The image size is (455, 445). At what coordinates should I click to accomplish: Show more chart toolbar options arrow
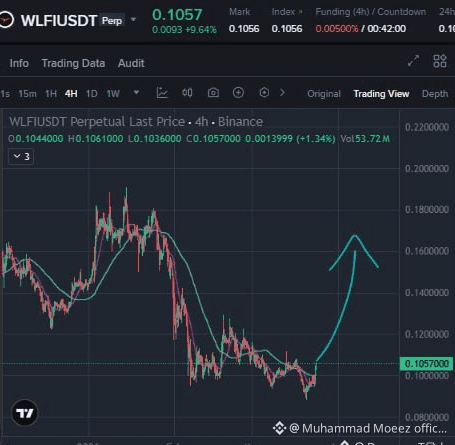(x=282, y=92)
